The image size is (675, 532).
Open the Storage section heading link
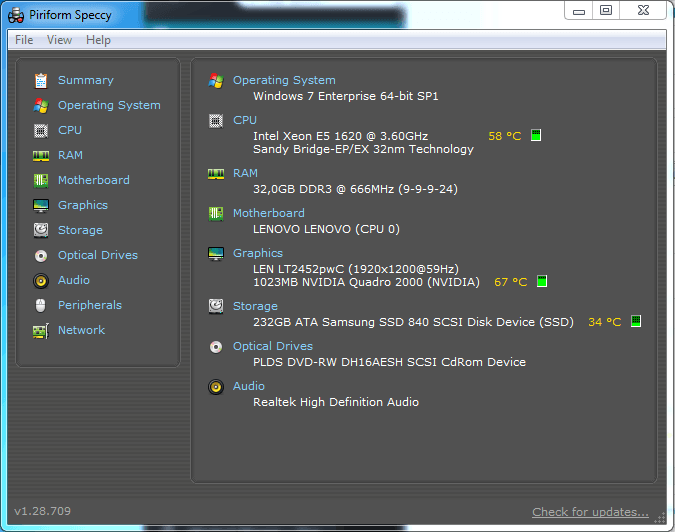(x=255, y=306)
